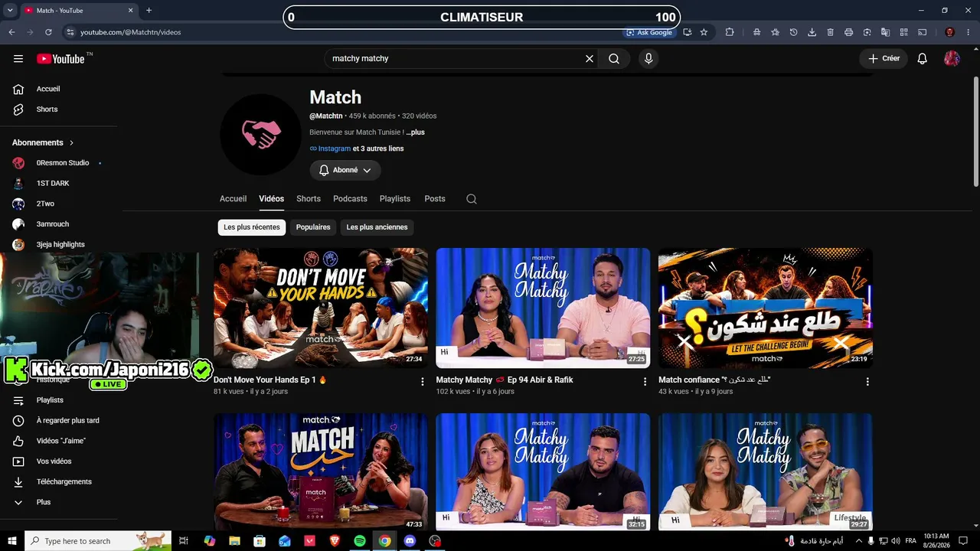The width and height of the screenshot is (980, 551).
Task: Click the cast icon in Chrome toolbar
Action: [923, 32]
